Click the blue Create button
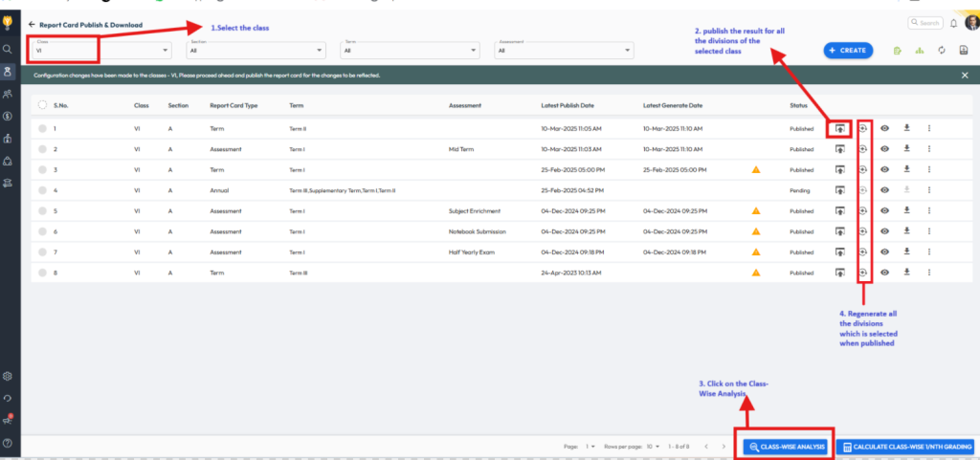 [848, 51]
